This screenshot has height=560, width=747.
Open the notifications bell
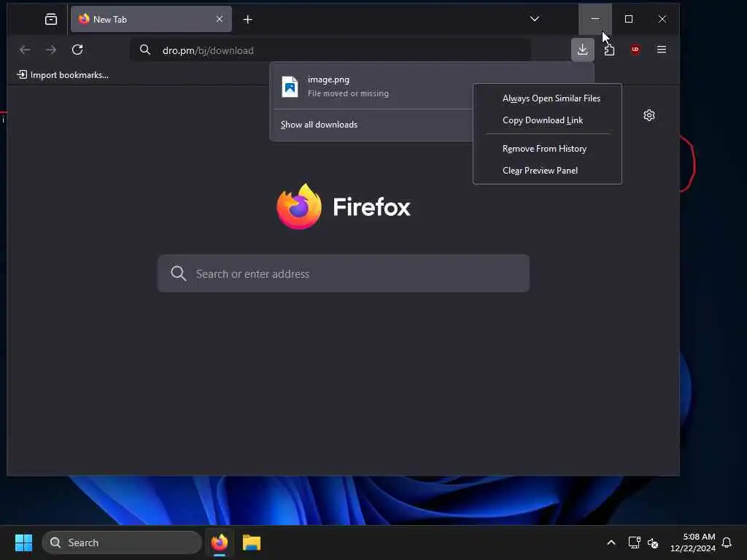pos(727,542)
